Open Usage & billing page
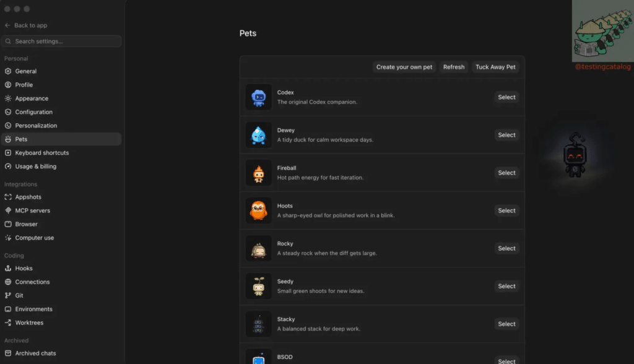The width and height of the screenshot is (634, 364). (61, 167)
